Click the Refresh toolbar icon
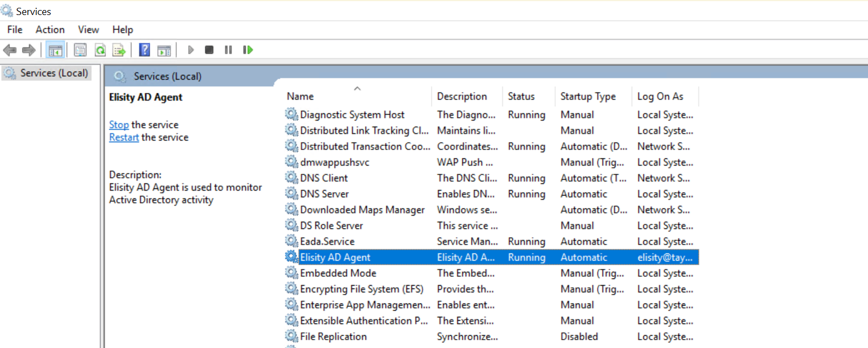Viewport: 868px width, 348px height. (100, 50)
